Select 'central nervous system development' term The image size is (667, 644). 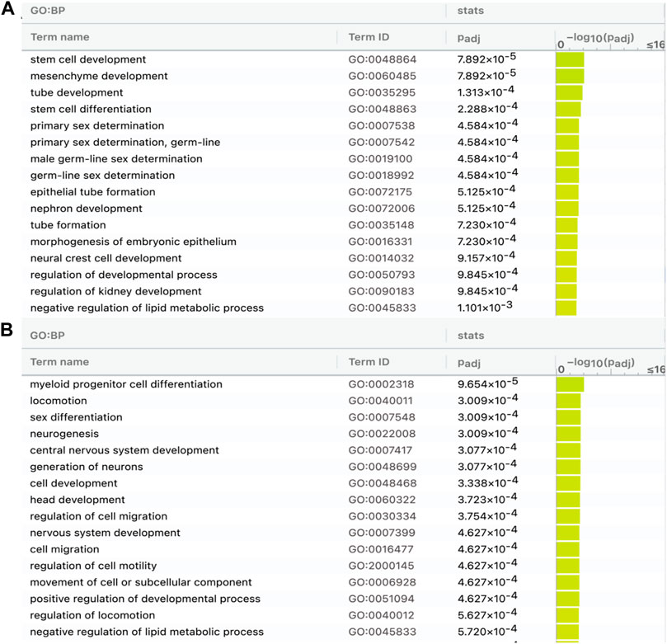pos(124,451)
